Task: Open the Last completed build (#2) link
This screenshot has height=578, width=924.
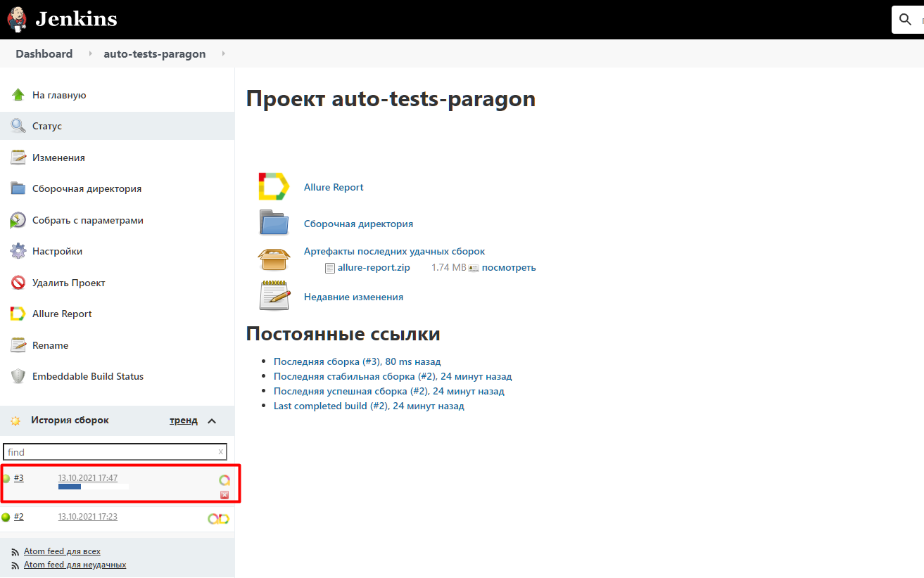Action: pyautogui.click(x=369, y=406)
